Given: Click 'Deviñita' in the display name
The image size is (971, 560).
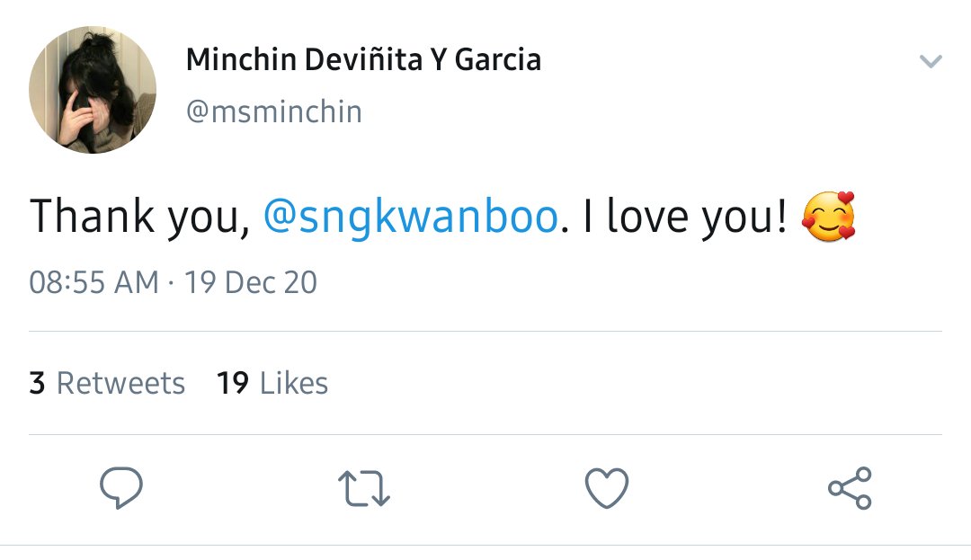Looking at the screenshot, I should click(x=363, y=60).
